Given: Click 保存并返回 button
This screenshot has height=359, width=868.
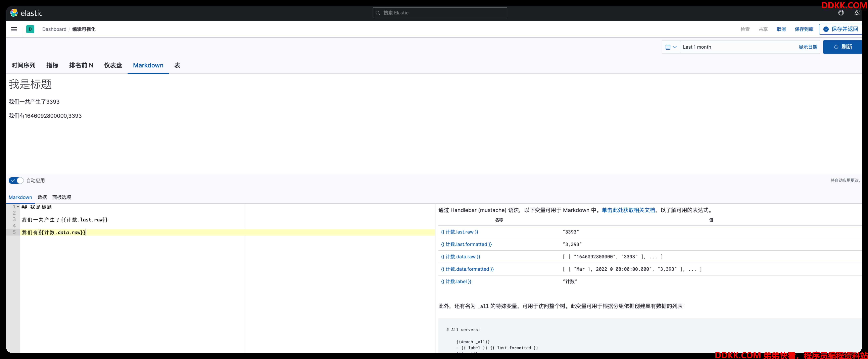Looking at the screenshot, I should pyautogui.click(x=840, y=29).
